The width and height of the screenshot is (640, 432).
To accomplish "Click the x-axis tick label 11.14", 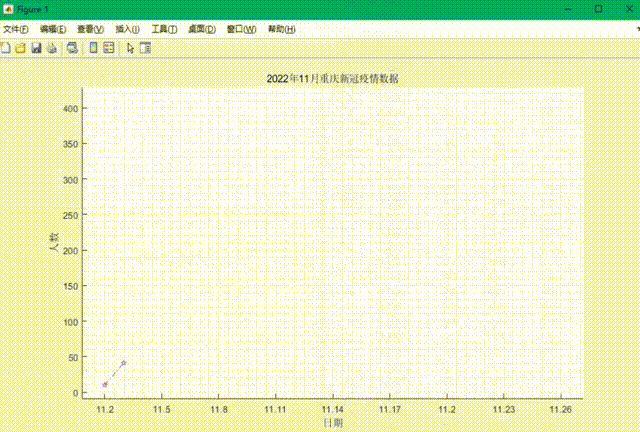I will click(x=333, y=409).
